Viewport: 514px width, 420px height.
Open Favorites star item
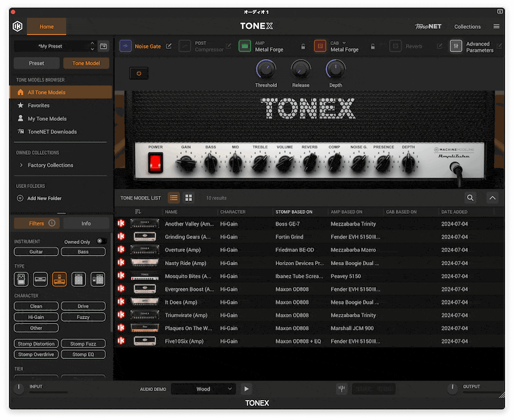pyautogui.click(x=21, y=105)
